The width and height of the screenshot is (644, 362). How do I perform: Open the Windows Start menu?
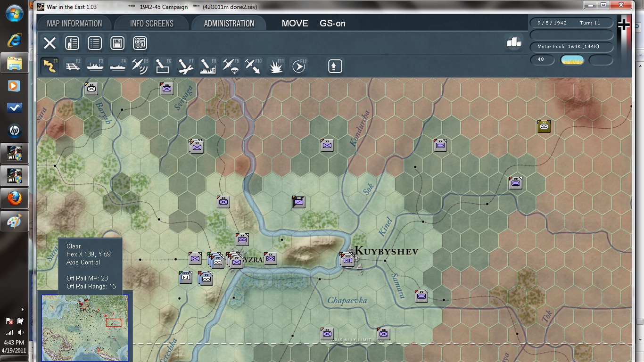click(x=15, y=13)
